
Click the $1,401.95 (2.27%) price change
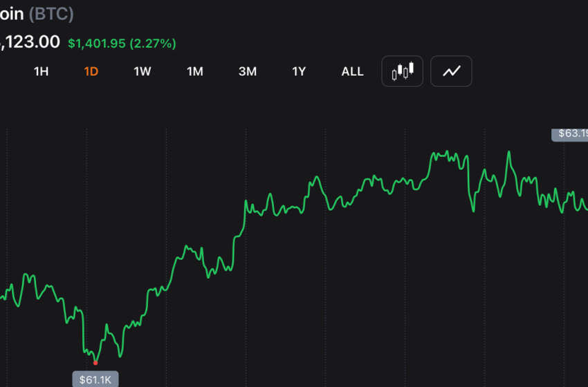(122, 44)
